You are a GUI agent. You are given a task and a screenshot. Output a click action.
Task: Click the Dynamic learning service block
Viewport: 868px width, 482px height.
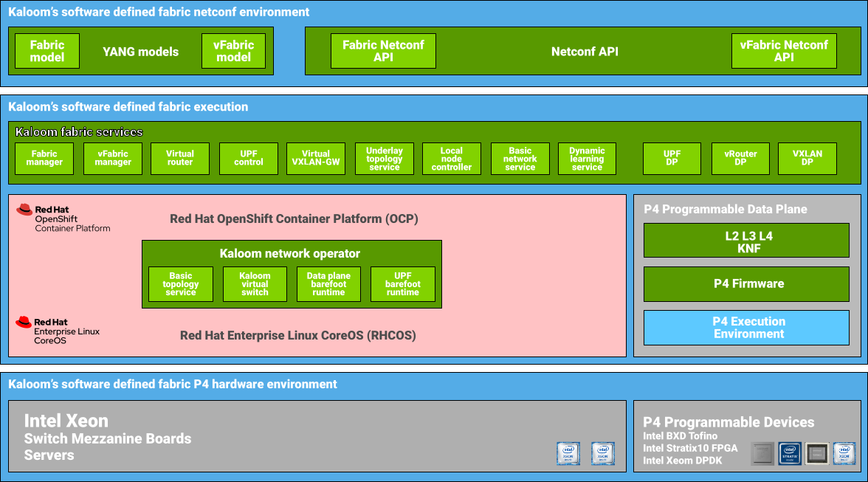pos(587,159)
